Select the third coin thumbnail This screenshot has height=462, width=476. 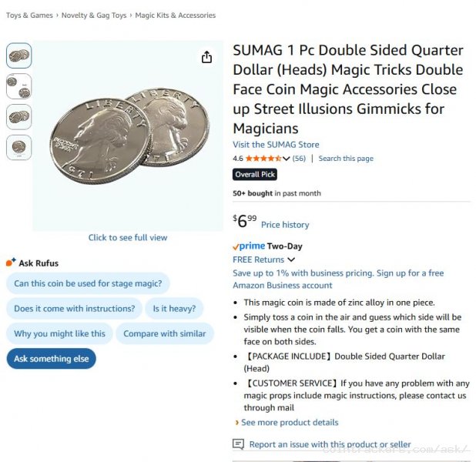(19, 117)
